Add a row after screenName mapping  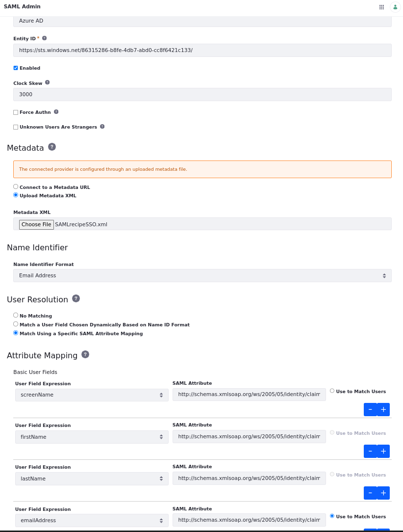point(383,409)
